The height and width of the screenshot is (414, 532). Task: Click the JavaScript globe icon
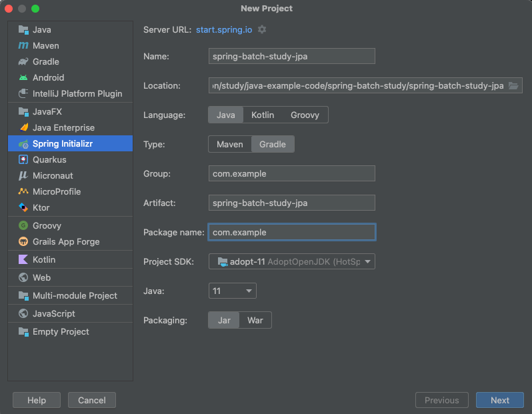click(23, 313)
